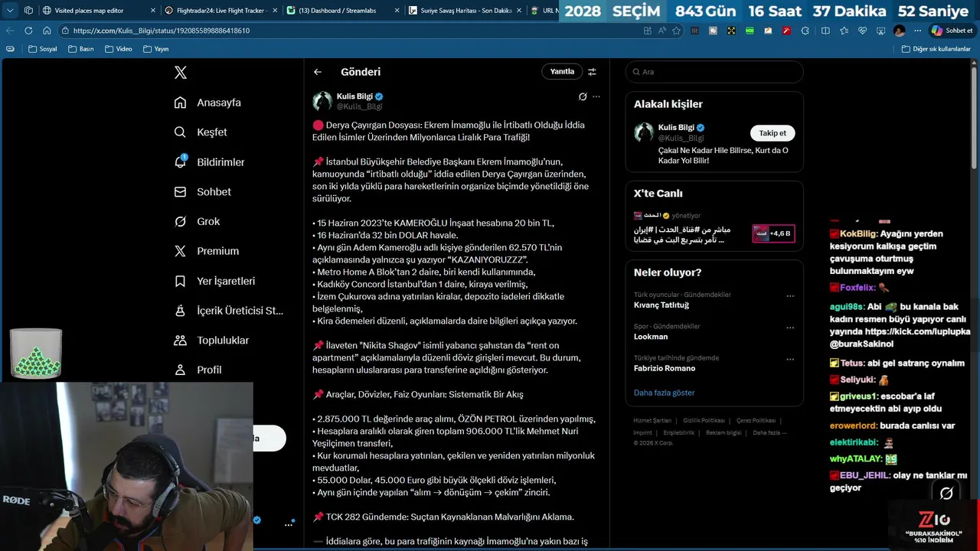The width and height of the screenshot is (980, 551).
Task: Click the browser reload icon
Action: pos(28,31)
